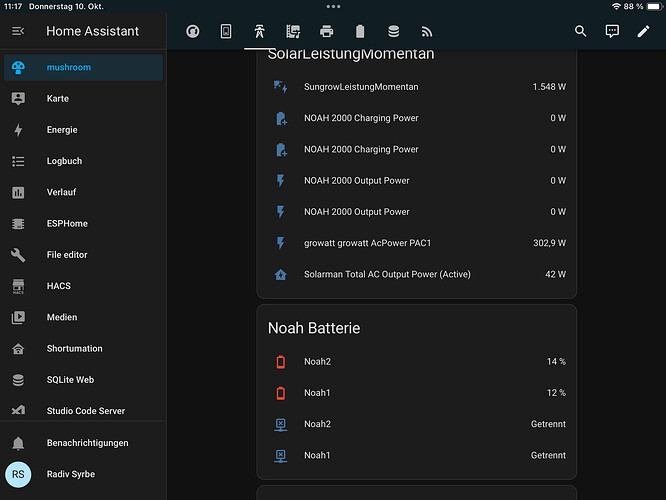Click the Noah2 disconnected network icon
Viewport: 666px width, 500px height.
(280, 424)
